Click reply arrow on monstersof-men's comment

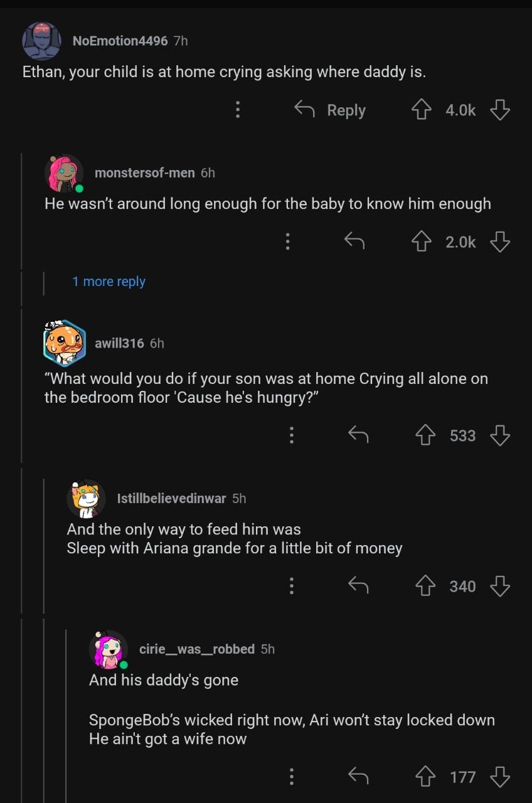click(x=354, y=242)
